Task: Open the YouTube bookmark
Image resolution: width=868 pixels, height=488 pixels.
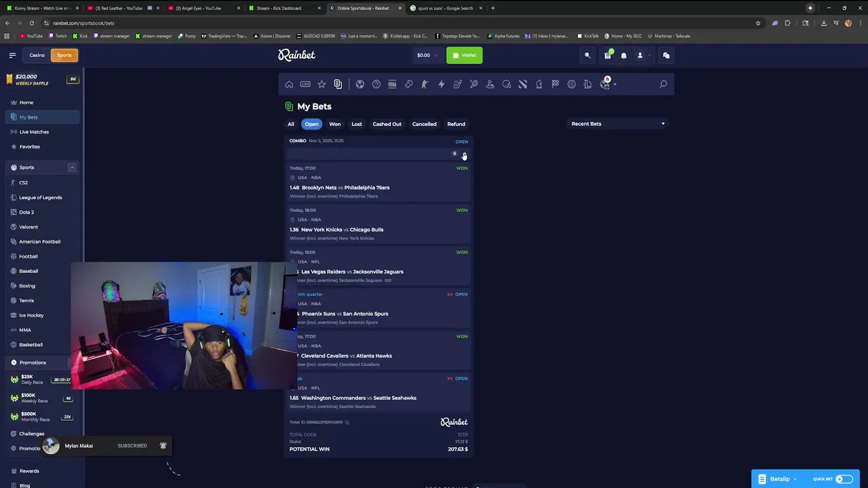Action: tap(31, 36)
